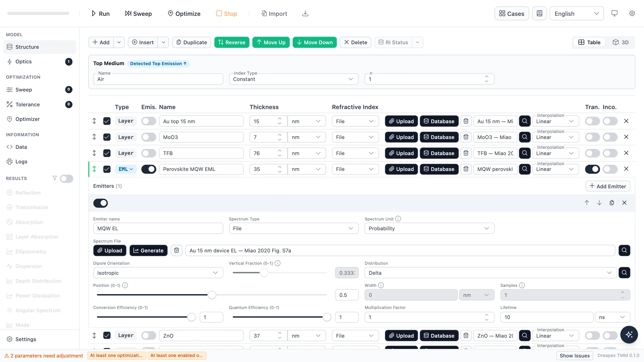This screenshot has height=362, width=644.
Task: Change the EML layer type dropdown
Action: [126, 169]
